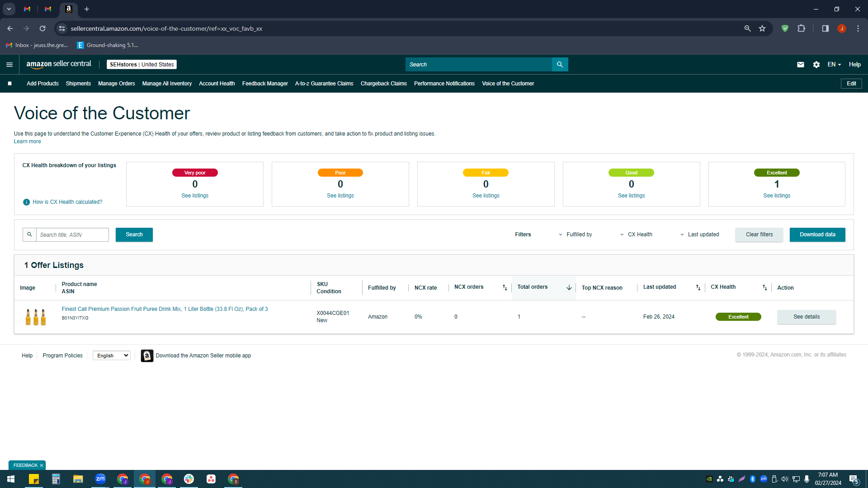868x488 pixels.
Task: Click the Download data button
Action: click(817, 235)
